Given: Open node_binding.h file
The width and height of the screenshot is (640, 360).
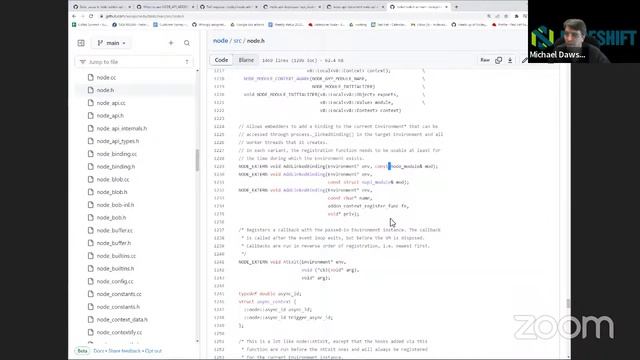Looking at the screenshot, I should 116,167.
